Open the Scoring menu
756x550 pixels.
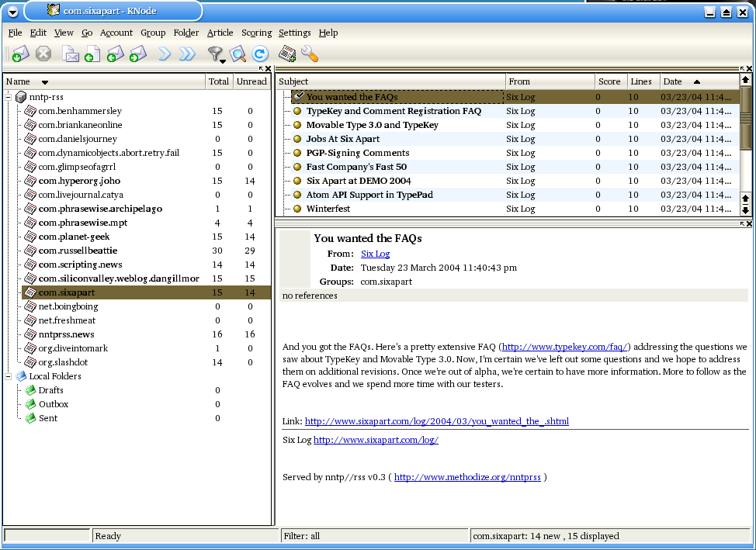[256, 33]
